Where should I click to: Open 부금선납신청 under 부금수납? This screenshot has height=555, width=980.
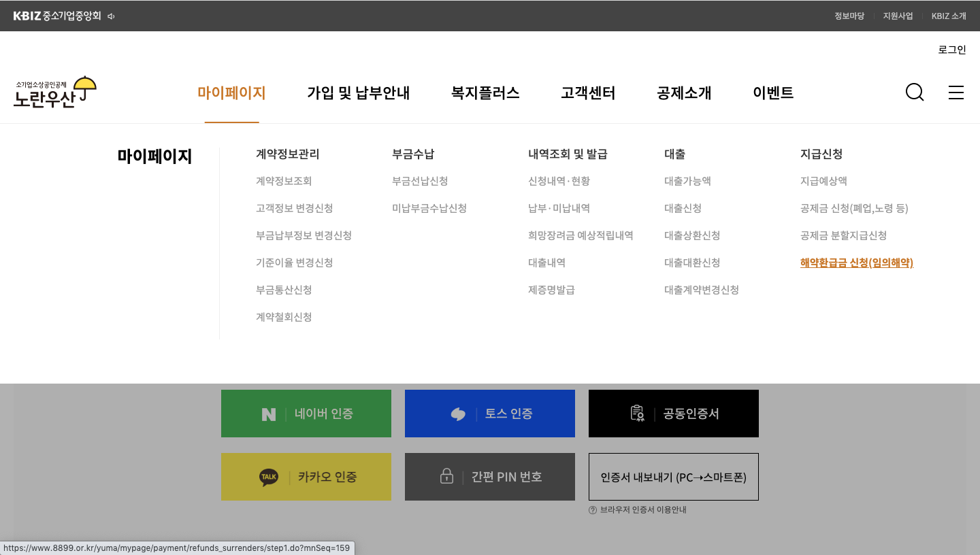(x=420, y=181)
